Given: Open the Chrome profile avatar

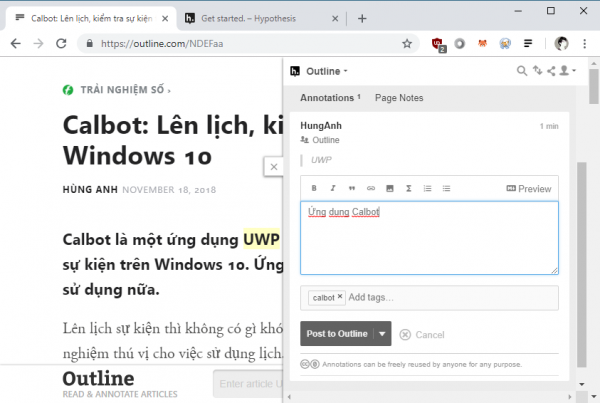Looking at the screenshot, I should [561, 44].
